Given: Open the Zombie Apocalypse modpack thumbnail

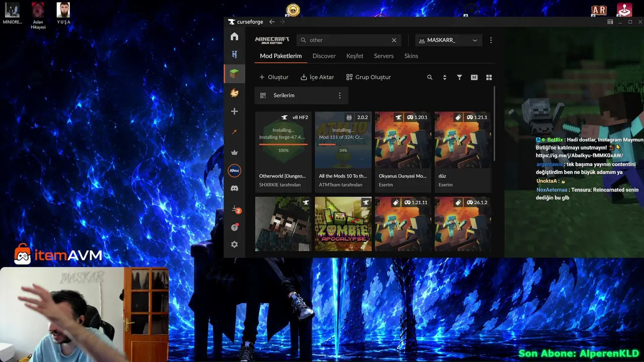Looking at the screenshot, I should [343, 224].
